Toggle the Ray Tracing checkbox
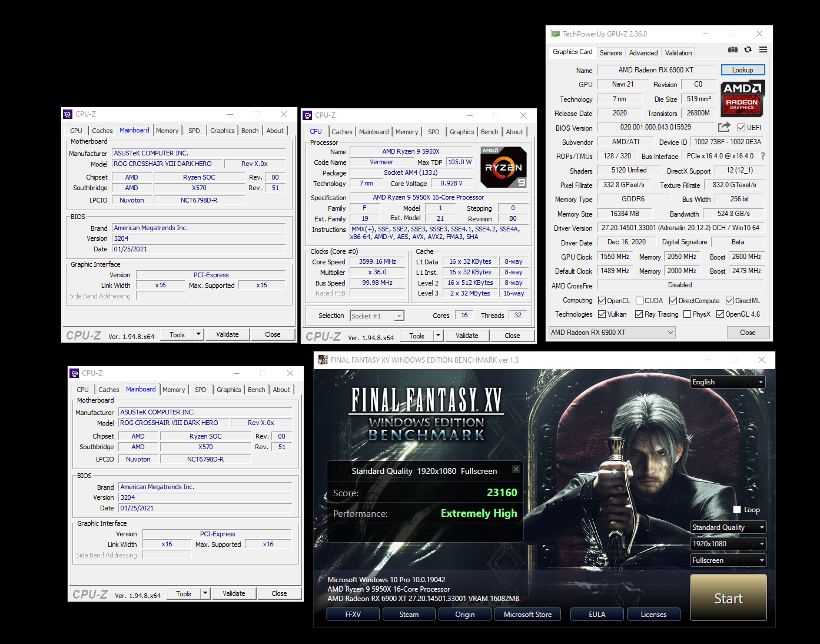Viewport: 820px width, 644px height. pos(639,314)
